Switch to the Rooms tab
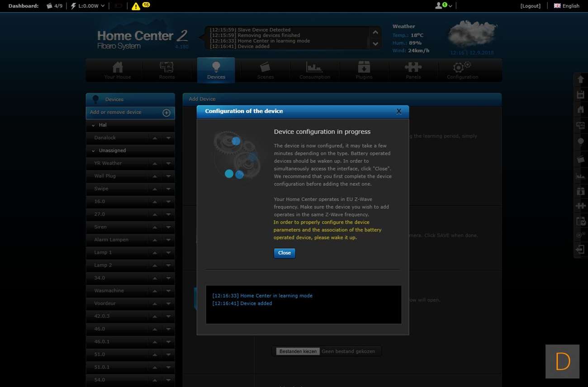 tap(167, 71)
